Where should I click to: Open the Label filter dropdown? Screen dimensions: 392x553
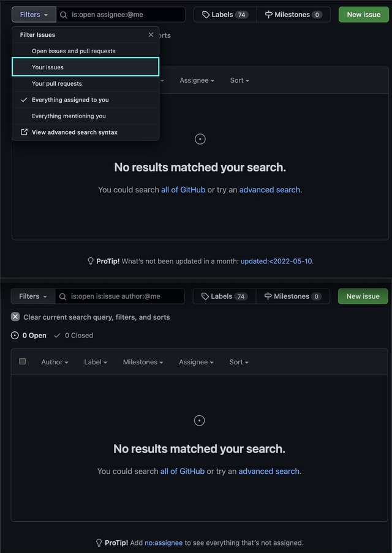(x=96, y=362)
